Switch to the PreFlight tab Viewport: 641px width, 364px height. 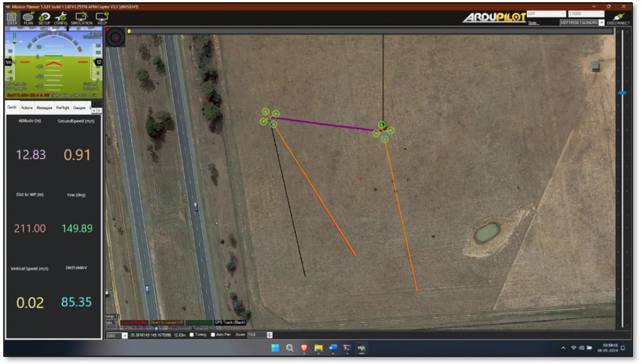[x=63, y=108]
